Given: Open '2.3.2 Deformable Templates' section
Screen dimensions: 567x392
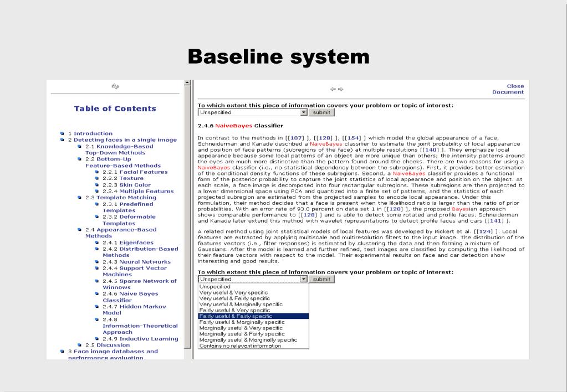Looking at the screenshot, I should tap(129, 220).
